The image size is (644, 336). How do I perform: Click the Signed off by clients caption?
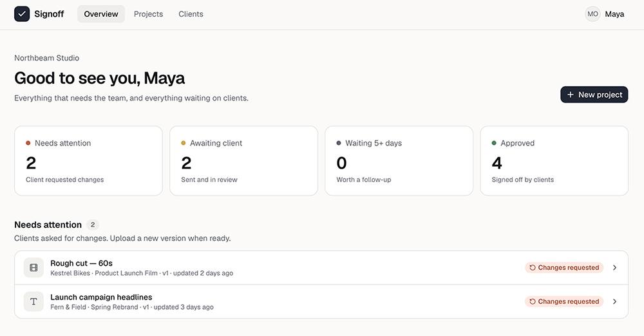[522, 180]
